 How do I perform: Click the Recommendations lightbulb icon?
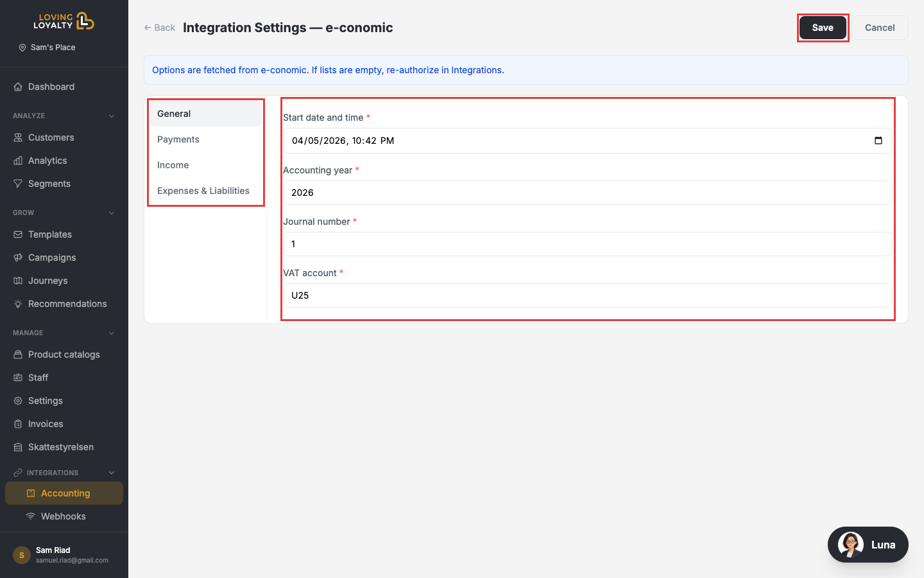(18, 304)
